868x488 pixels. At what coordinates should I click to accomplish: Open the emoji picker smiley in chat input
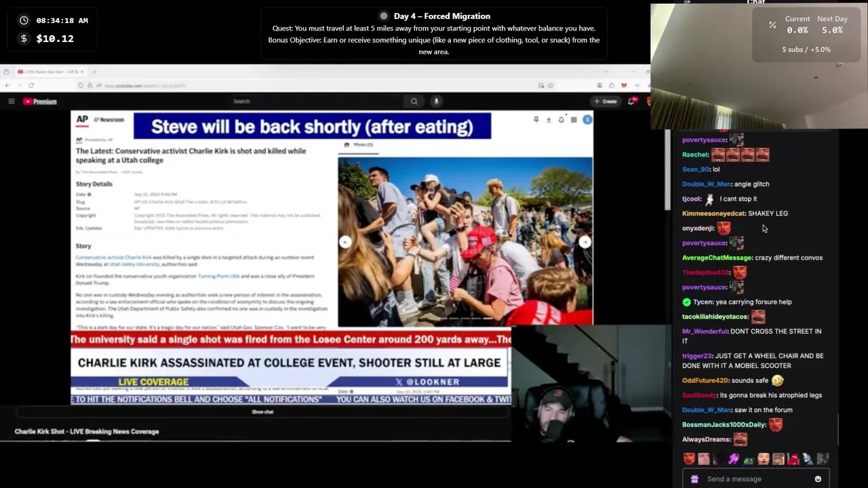(x=818, y=479)
